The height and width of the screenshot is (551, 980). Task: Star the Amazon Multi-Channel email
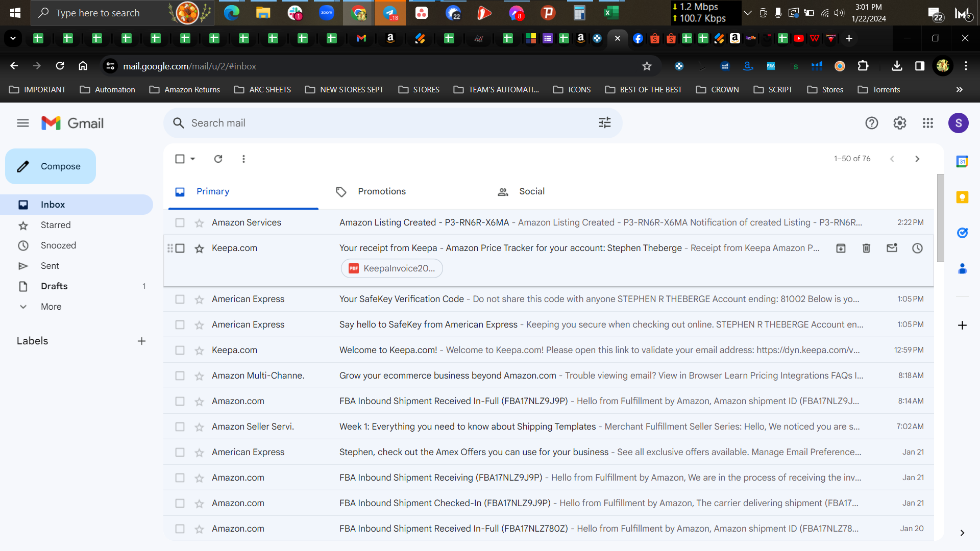[x=199, y=376]
